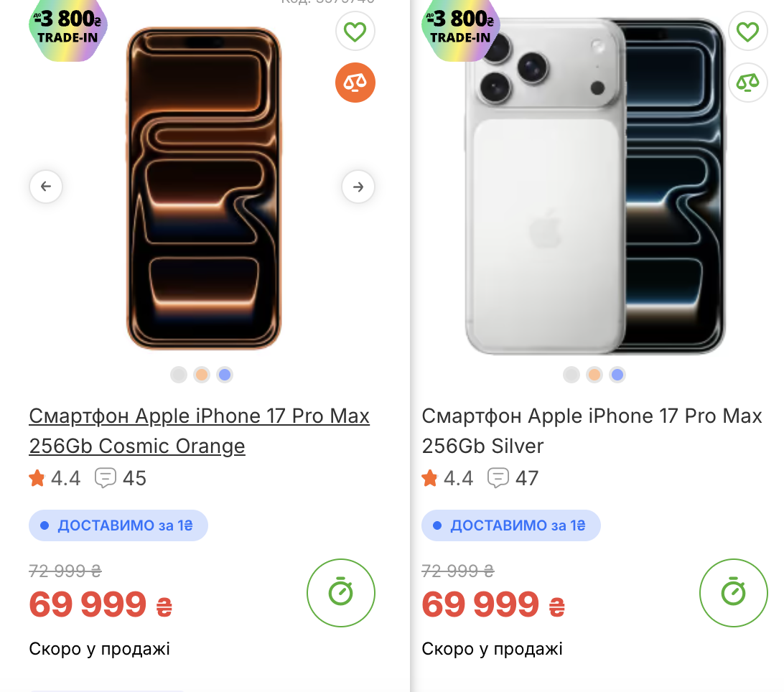784x692 pixels.
Task: Choose orange color dot under Silver iPhone
Action: tap(594, 375)
